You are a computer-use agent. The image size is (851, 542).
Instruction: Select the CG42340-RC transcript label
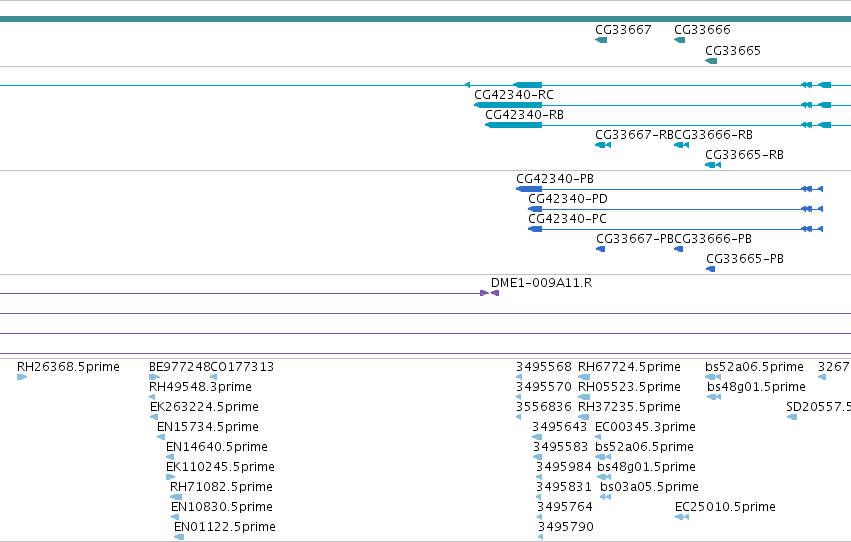click(x=514, y=95)
